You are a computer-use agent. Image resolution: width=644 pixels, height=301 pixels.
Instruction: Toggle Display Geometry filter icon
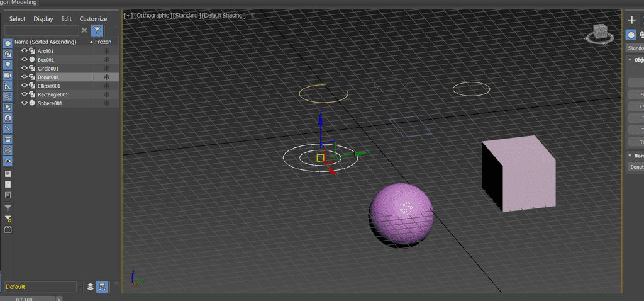coord(8,43)
